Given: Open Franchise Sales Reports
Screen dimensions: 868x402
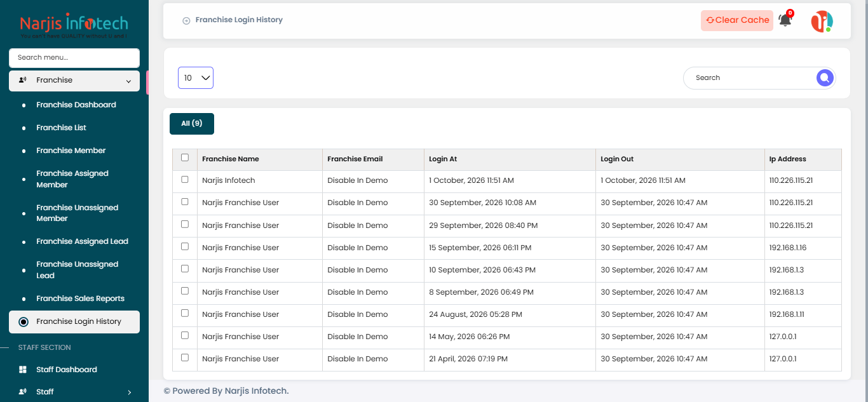Looking at the screenshot, I should tap(80, 298).
